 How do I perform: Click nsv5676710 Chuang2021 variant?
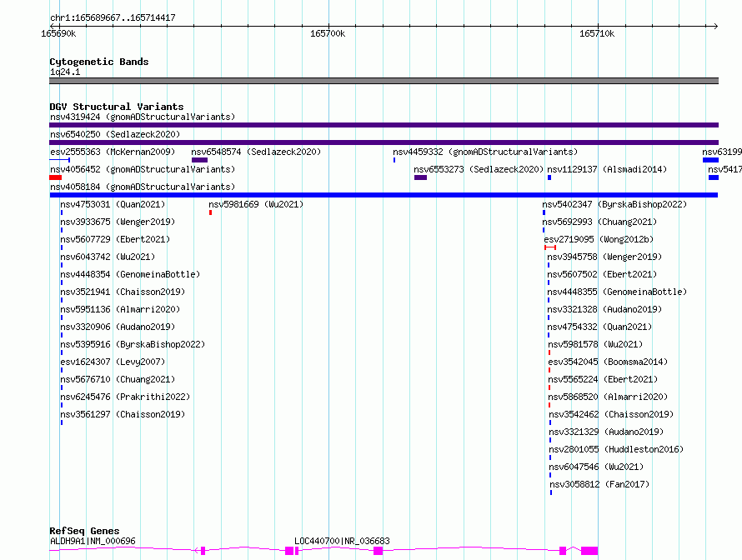[x=118, y=379]
